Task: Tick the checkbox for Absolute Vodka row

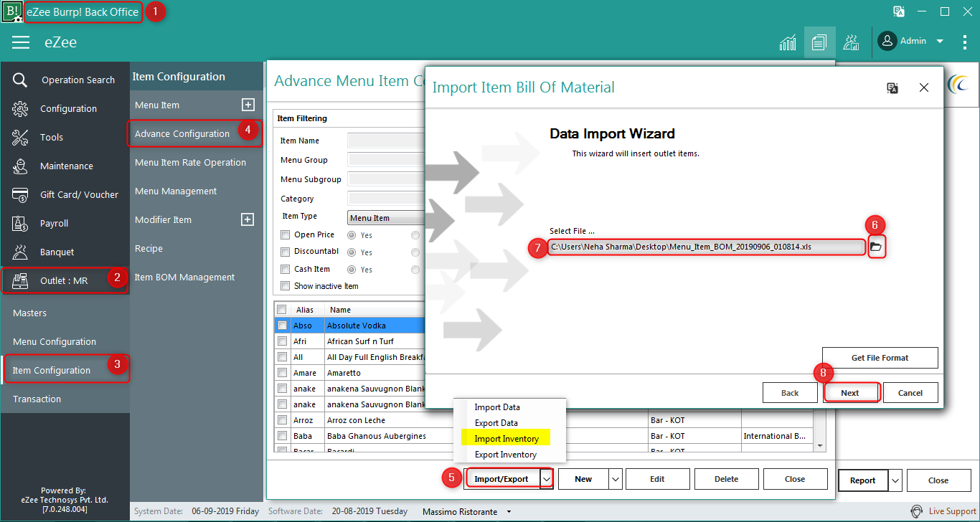Action: tap(282, 326)
